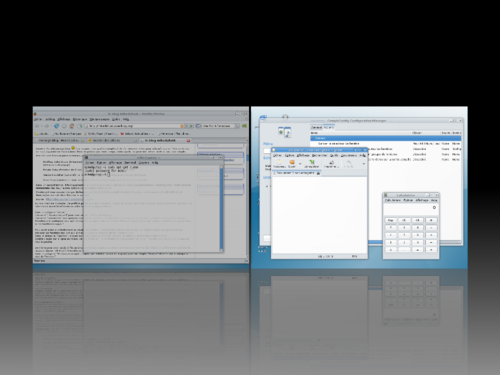This screenshot has width=500, height=375.
Task: Click the Firefox reload page icon
Action: click(57, 126)
